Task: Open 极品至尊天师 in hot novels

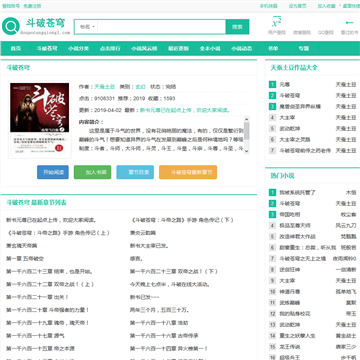Action: 295,226
